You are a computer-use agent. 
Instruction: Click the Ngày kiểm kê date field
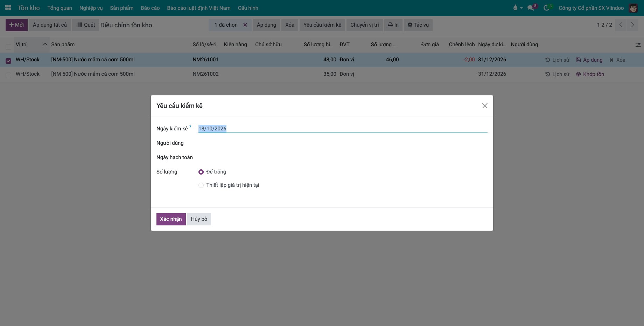(x=343, y=129)
